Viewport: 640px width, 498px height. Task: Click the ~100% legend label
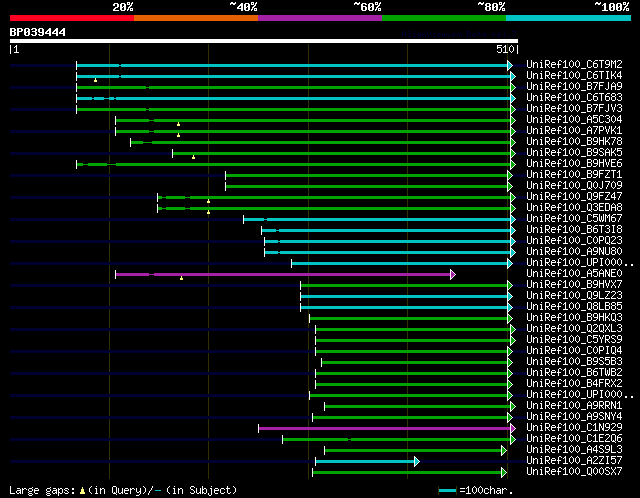point(612,7)
